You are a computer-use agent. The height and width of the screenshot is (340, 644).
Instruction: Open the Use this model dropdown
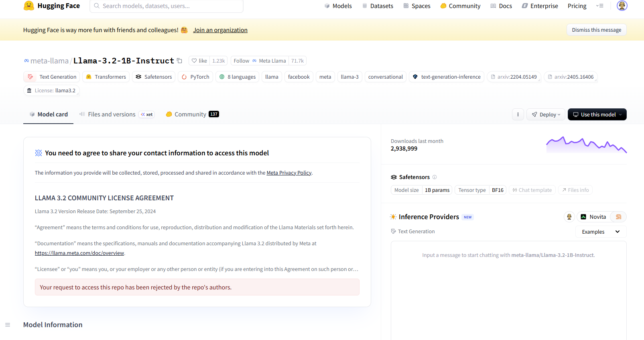(x=597, y=114)
